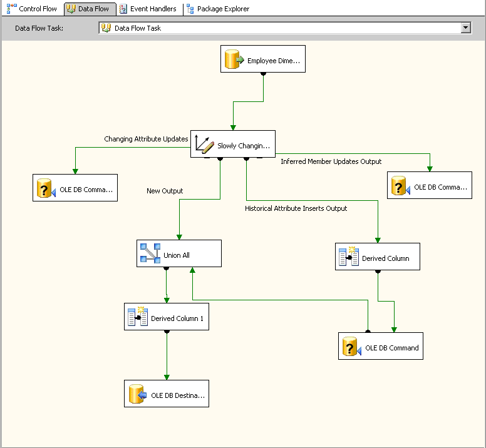Select the Slowly Changing Dimension icon
The width and height of the screenshot is (486, 448).
(x=205, y=145)
